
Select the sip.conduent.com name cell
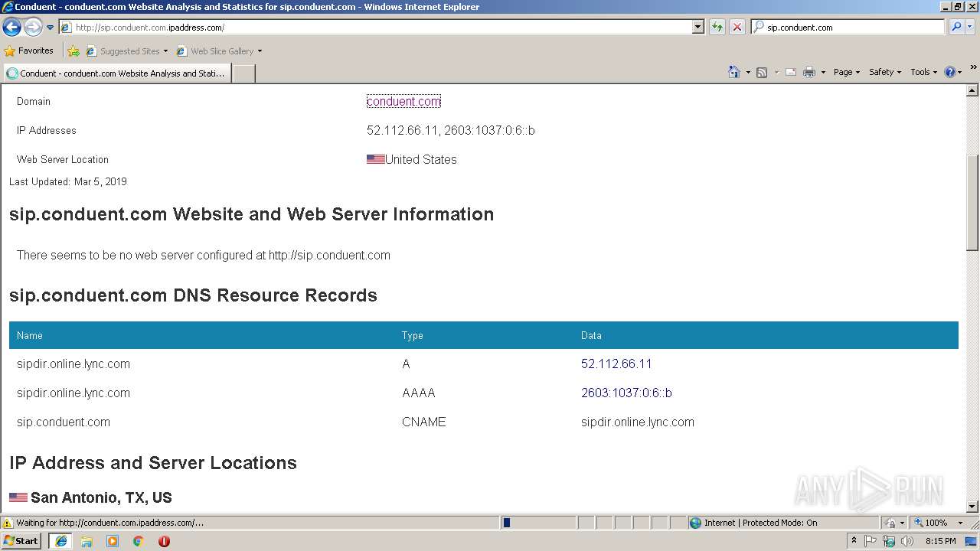tap(64, 422)
